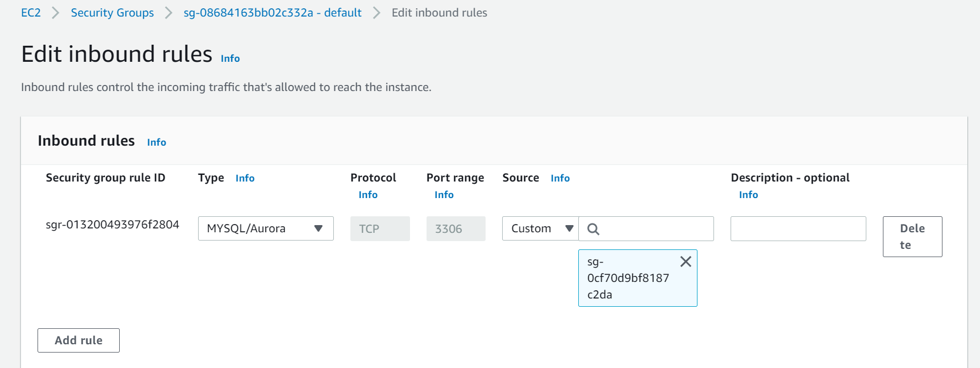Go to EC2 breadcrumb link
Viewport: 980px width, 368px height.
pyautogui.click(x=31, y=13)
